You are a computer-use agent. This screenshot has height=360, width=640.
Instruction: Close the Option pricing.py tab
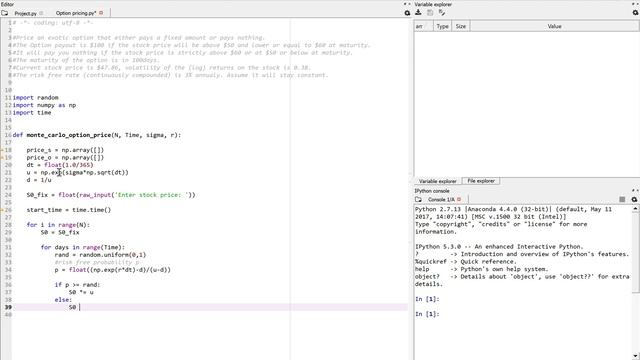101,13
